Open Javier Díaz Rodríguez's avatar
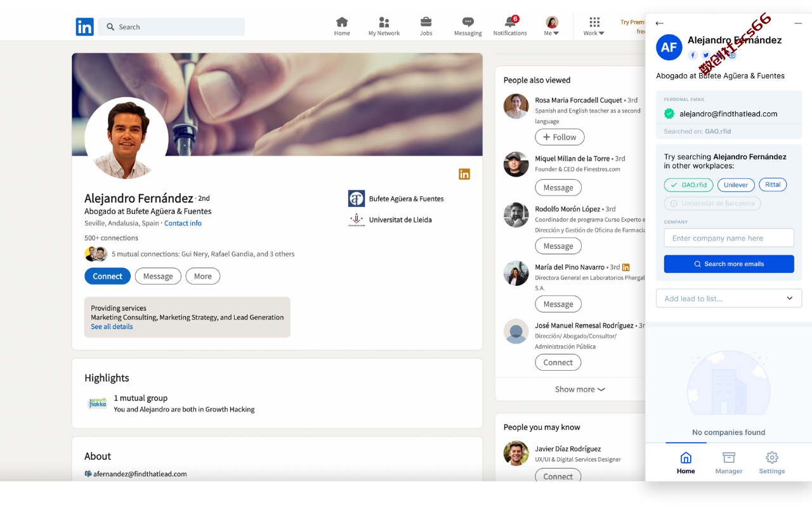This screenshot has height=508, width=812. 516,453
